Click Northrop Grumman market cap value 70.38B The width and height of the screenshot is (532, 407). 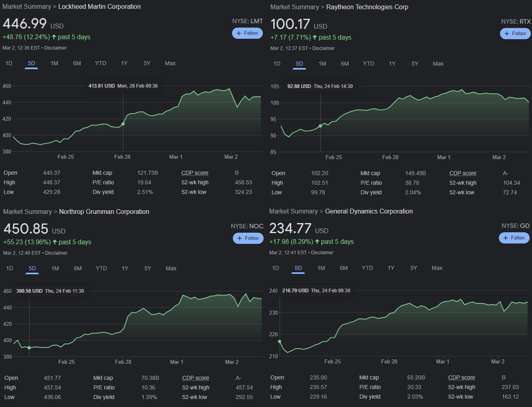150,378
